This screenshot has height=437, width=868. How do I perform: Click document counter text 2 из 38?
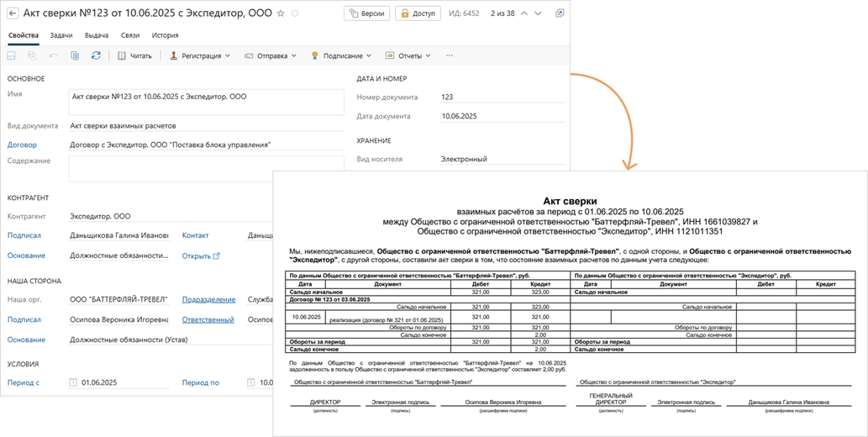(502, 13)
